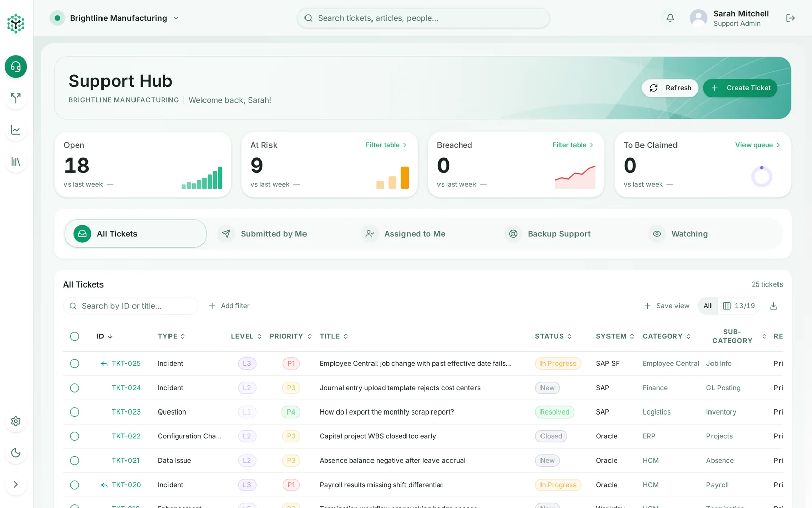Expand the sidebar with the chevron arrow

(x=16, y=484)
